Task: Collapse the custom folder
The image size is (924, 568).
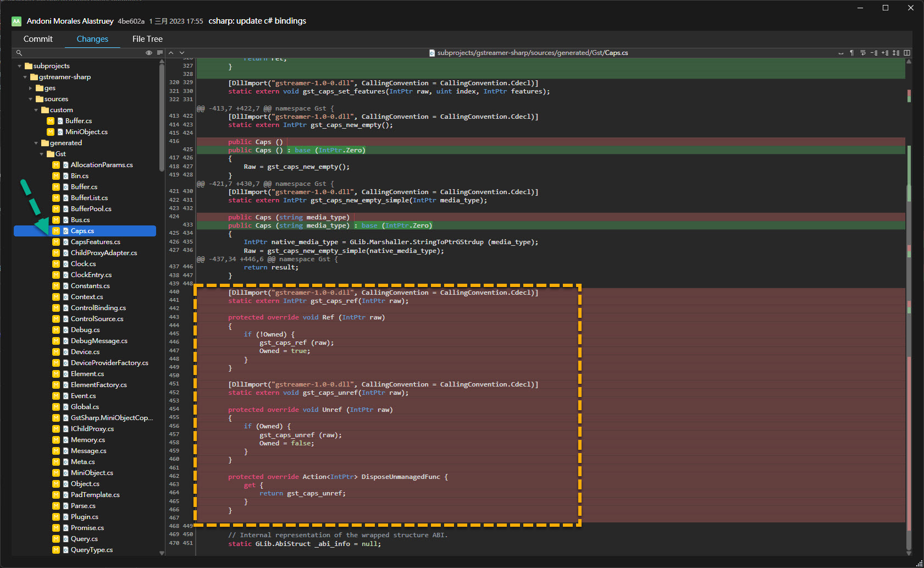Action: pos(36,110)
